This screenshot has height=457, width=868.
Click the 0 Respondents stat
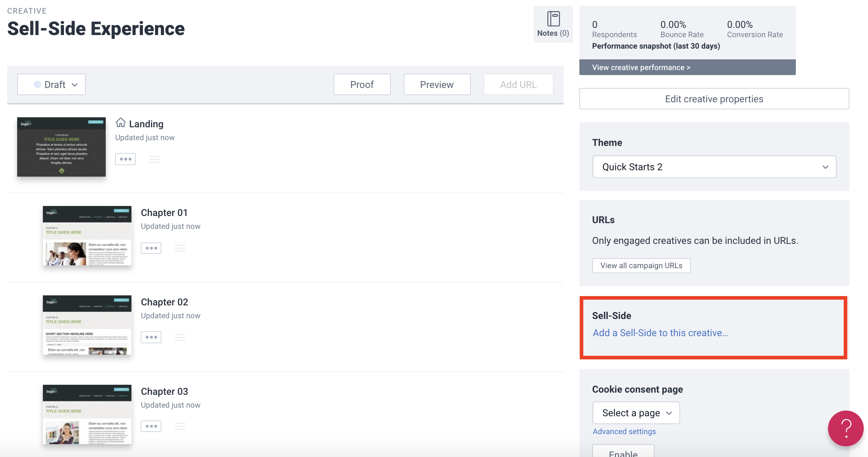point(614,29)
